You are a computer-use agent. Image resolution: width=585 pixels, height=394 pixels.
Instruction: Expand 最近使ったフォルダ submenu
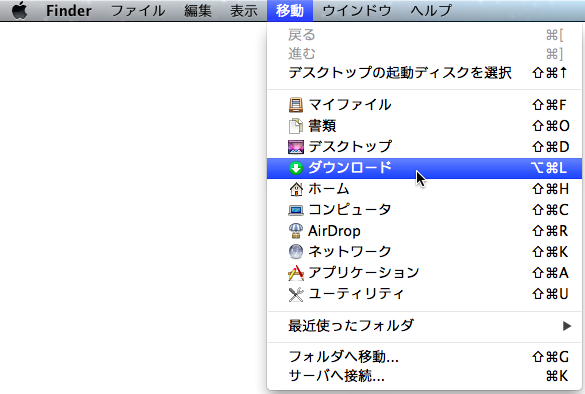pos(425,326)
